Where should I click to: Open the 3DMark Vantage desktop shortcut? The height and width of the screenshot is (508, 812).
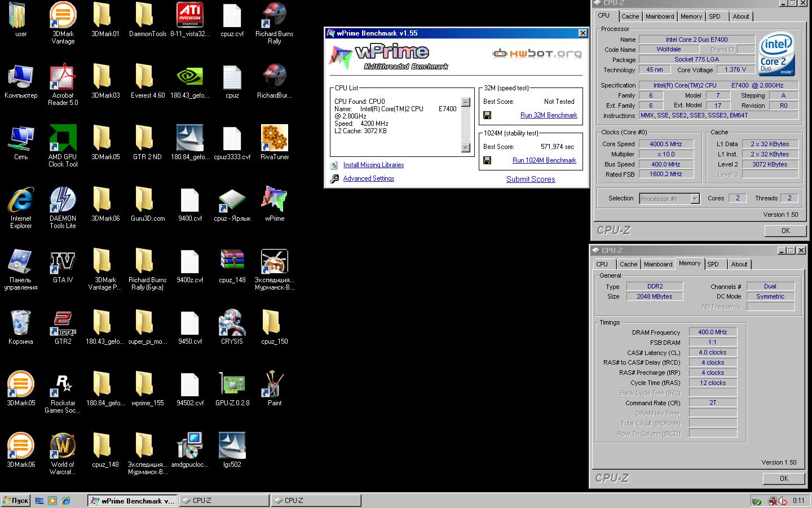tap(63, 23)
